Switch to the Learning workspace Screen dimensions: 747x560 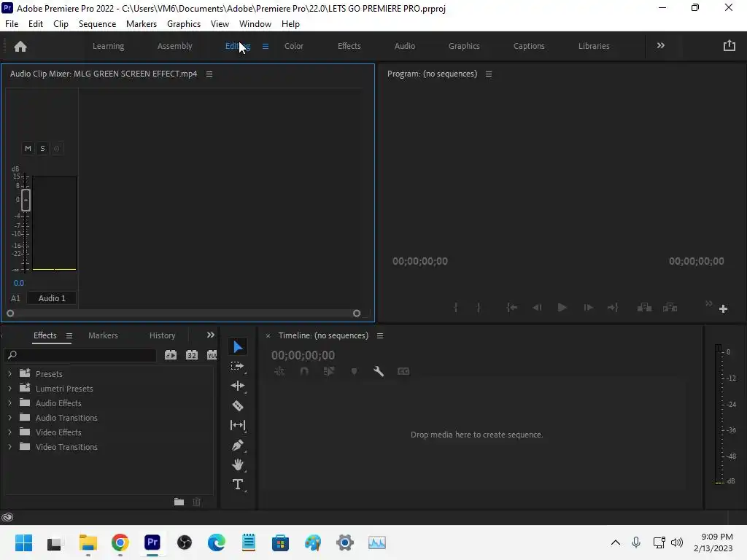tap(108, 46)
